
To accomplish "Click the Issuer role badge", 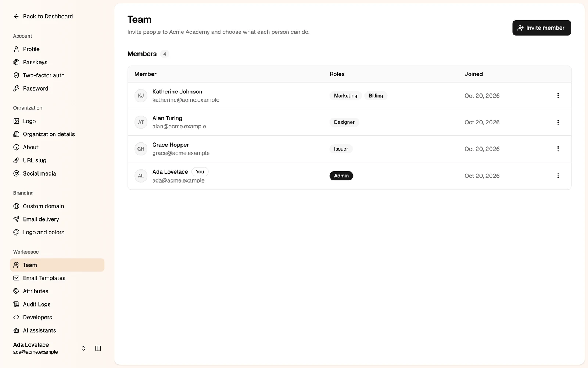I will tap(341, 149).
